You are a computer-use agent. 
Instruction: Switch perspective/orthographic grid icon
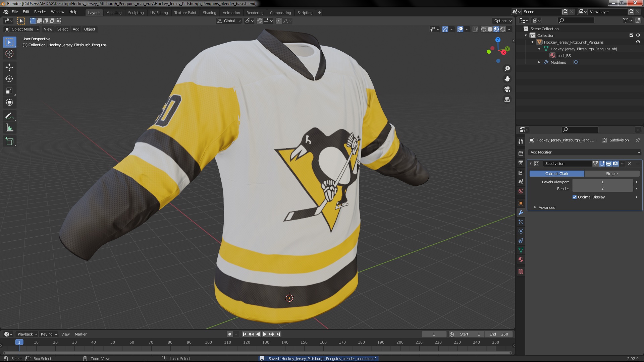coord(507,100)
